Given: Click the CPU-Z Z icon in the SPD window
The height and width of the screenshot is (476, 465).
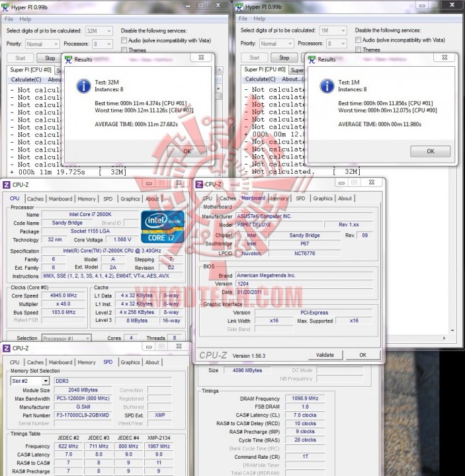Looking at the screenshot, I should click(x=7, y=348).
